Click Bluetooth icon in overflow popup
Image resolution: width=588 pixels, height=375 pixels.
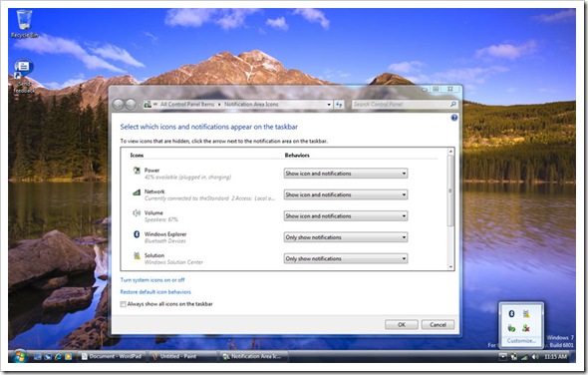[511, 313]
